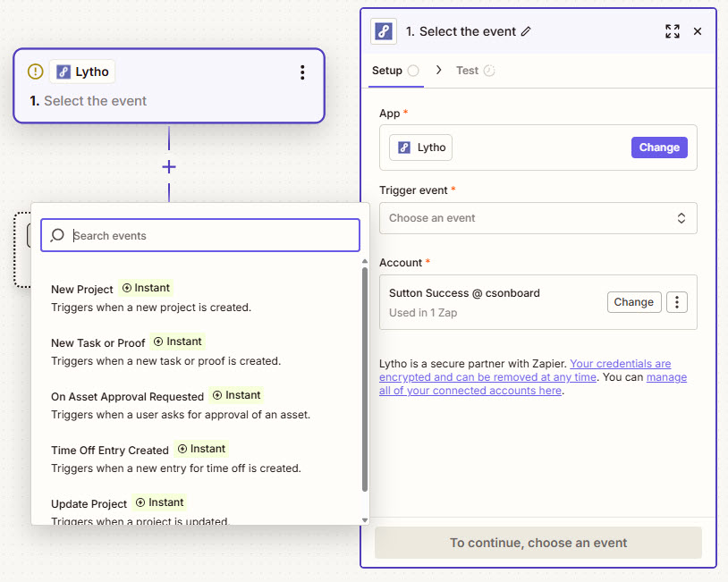Screen dimensions: 728x582
Task: Open the three-dot menu on the Lytho step card
Action: click(302, 72)
